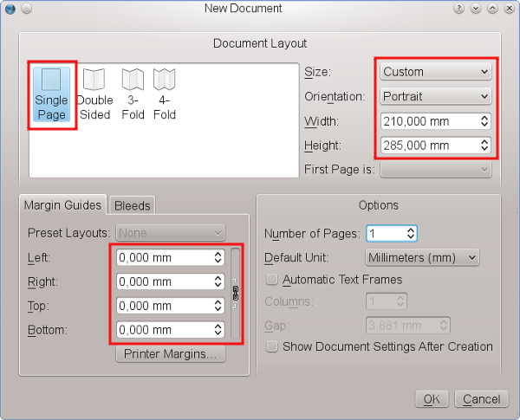Toggle Show Document Settings After Creation
The image size is (520, 420).
(x=272, y=346)
